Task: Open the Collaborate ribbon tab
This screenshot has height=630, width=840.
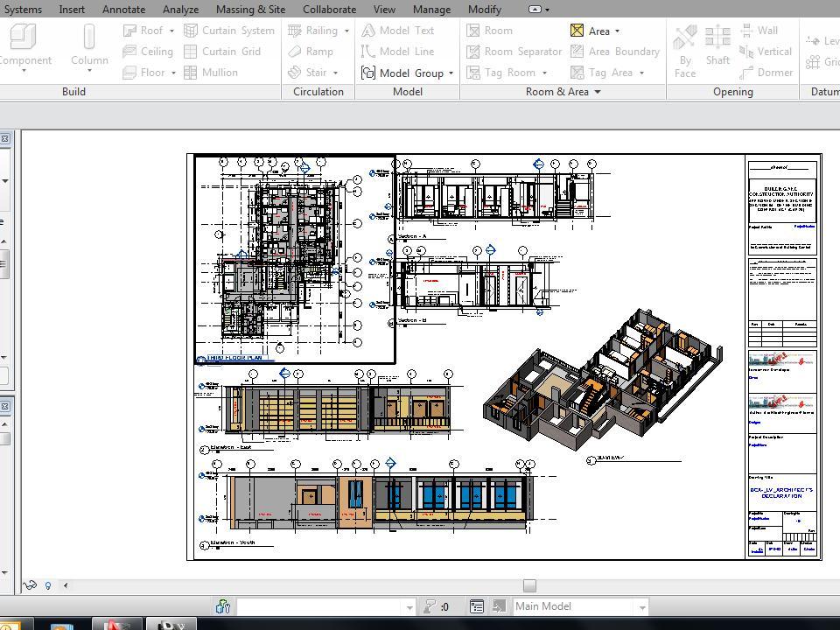Action: [329, 10]
